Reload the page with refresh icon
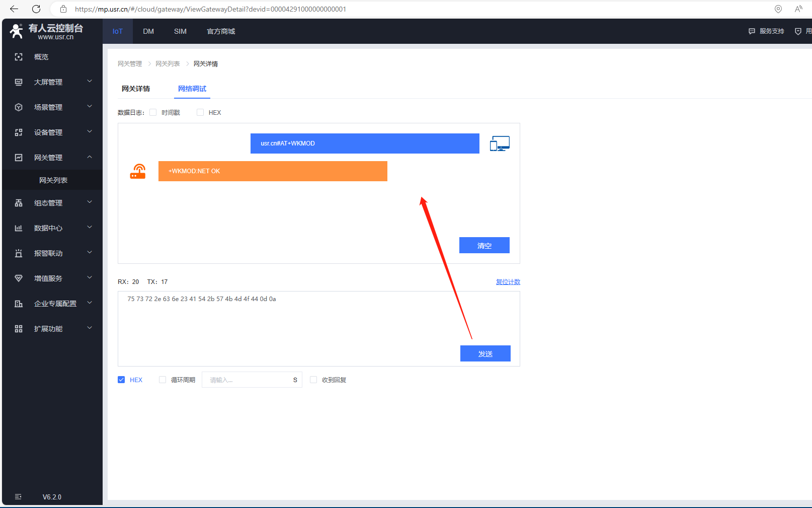Image resolution: width=812 pixels, height=508 pixels. pyautogui.click(x=36, y=9)
